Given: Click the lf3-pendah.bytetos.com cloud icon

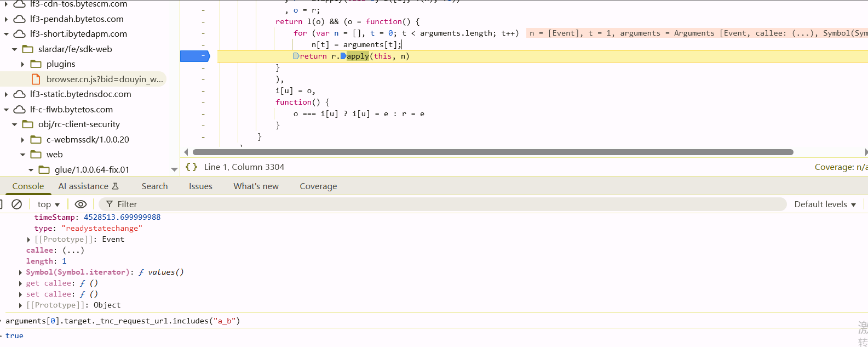Looking at the screenshot, I should click(x=20, y=19).
